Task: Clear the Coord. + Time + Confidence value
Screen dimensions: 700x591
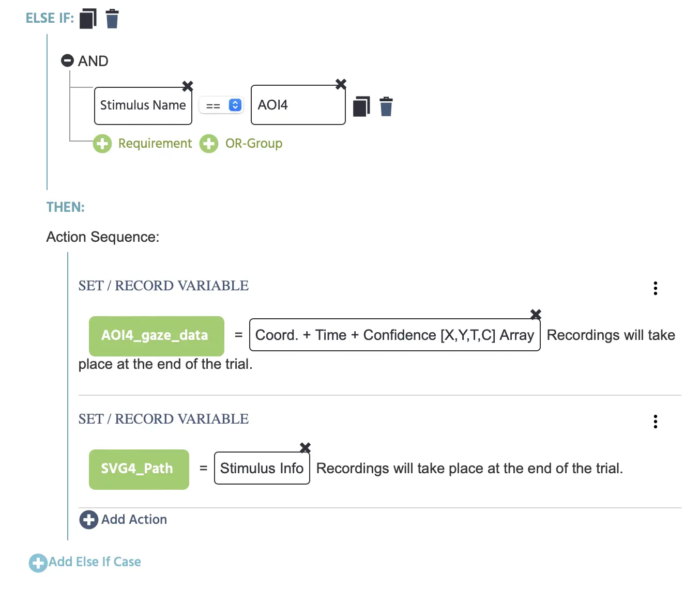Action: 536,314
